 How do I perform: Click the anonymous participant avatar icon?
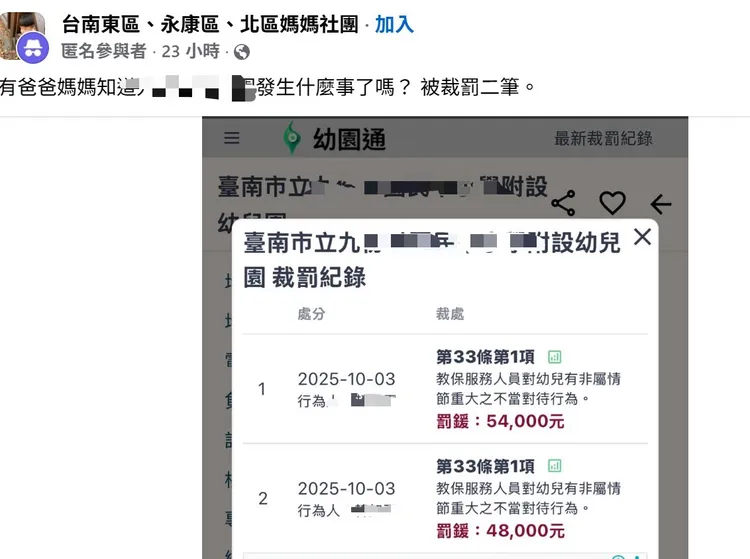33,48
